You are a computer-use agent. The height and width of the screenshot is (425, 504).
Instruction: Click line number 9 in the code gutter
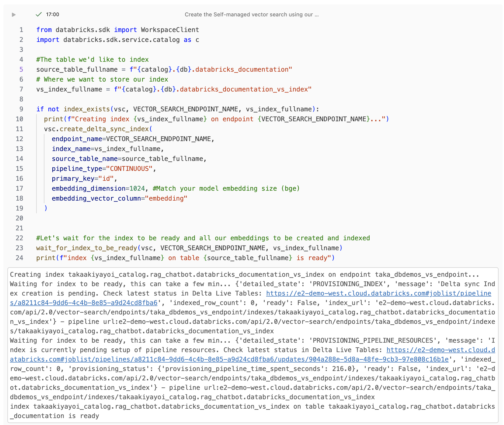pyautogui.click(x=21, y=109)
